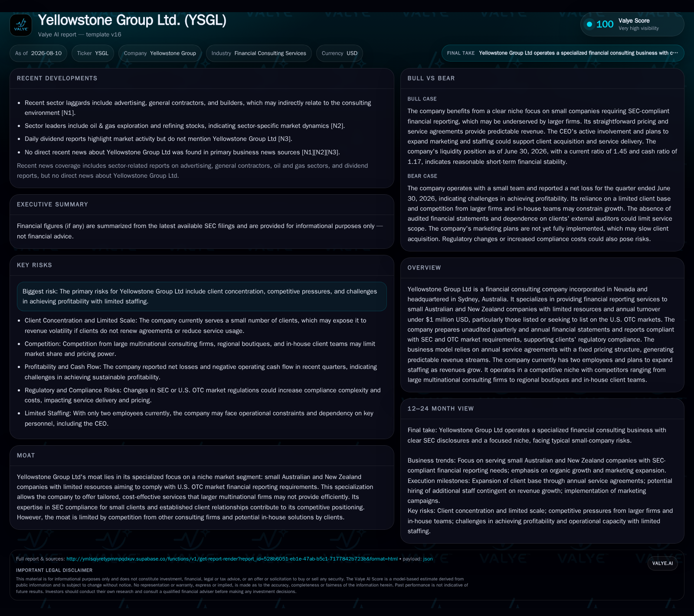694x616 pixels.
Task: Click the 'Competition:' risk bullet
Action: [201, 349]
